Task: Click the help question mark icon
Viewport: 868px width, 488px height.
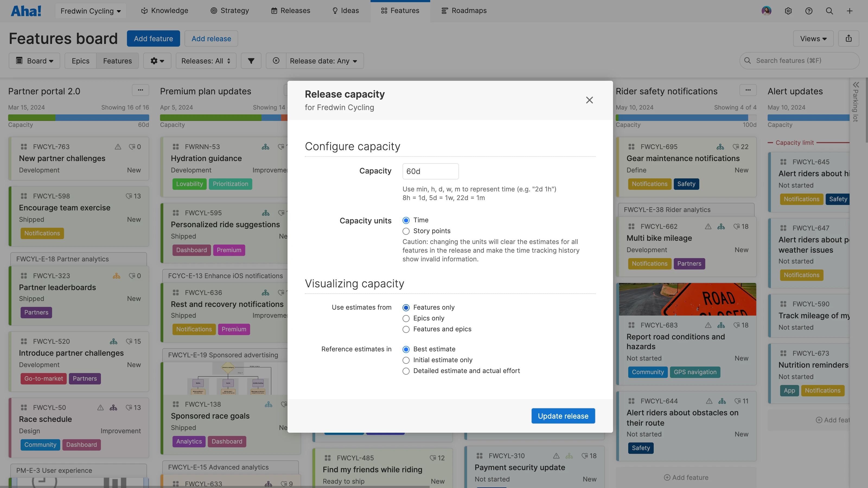Action: [x=809, y=11]
